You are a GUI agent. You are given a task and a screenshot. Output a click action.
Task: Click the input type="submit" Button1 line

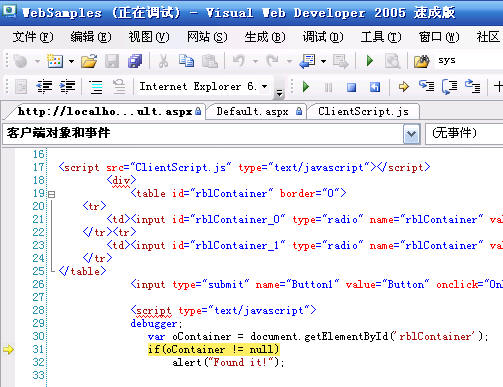coord(317,284)
